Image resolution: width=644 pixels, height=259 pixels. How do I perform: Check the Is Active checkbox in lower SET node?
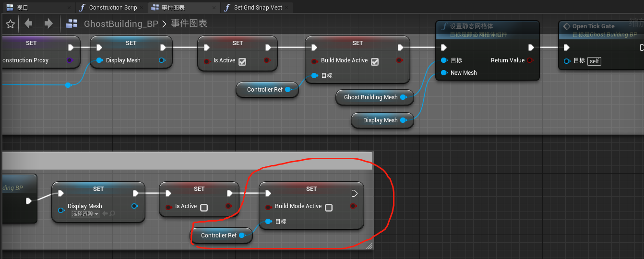[204, 208]
